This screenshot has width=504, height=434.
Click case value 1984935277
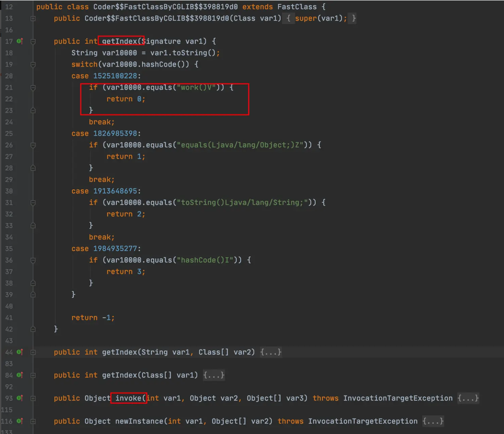tap(115, 248)
